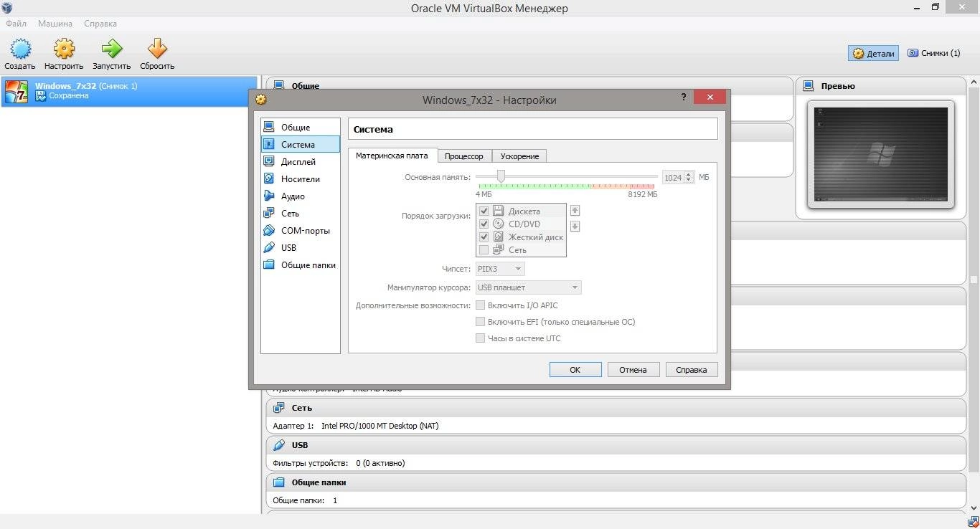
Task: Click memory spinner arrows next to 1024
Action: [x=689, y=177]
